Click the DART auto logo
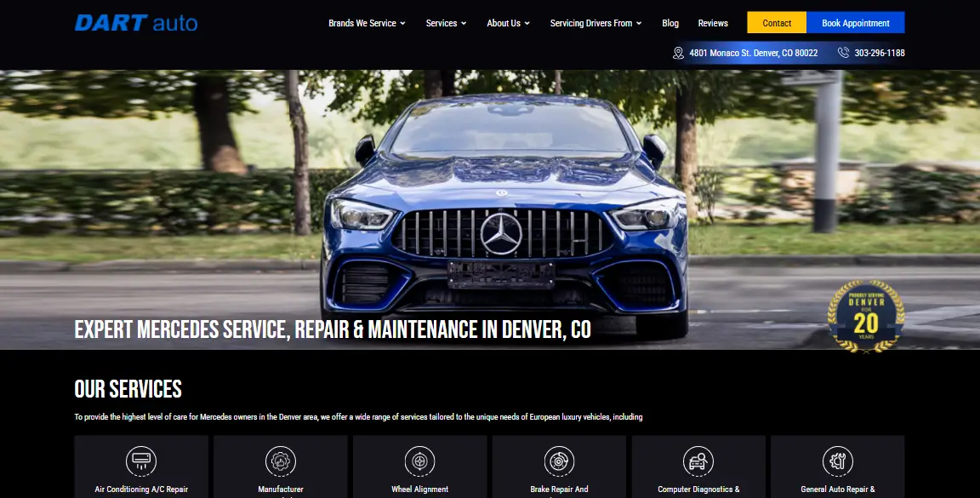The width and height of the screenshot is (980, 498). tap(136, 23)
